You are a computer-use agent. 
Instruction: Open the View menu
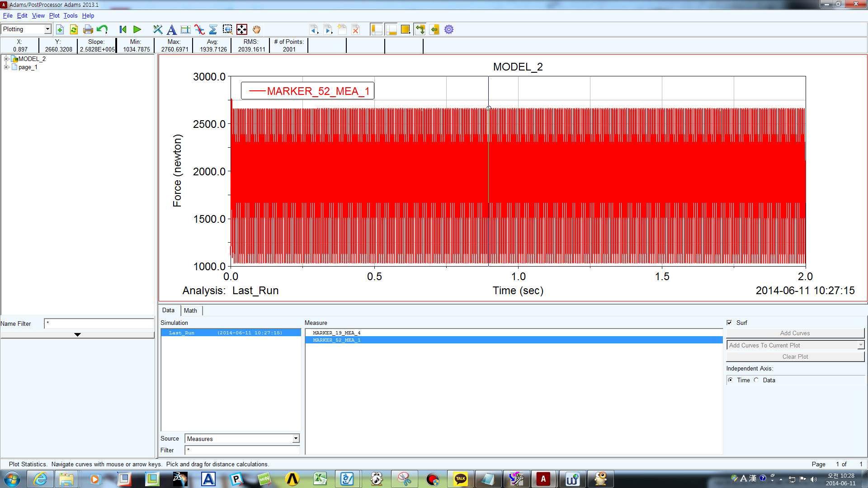click(38, 15)
